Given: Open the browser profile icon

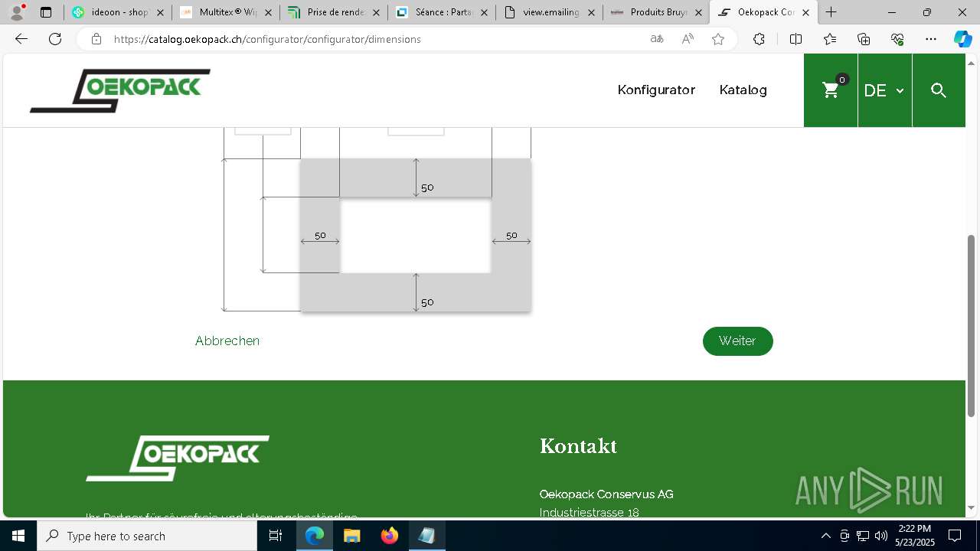Looking at the screenshot, I should (17, 12).
